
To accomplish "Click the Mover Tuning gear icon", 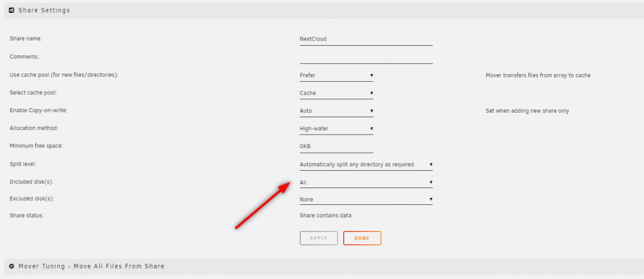I will click(12, 266).
